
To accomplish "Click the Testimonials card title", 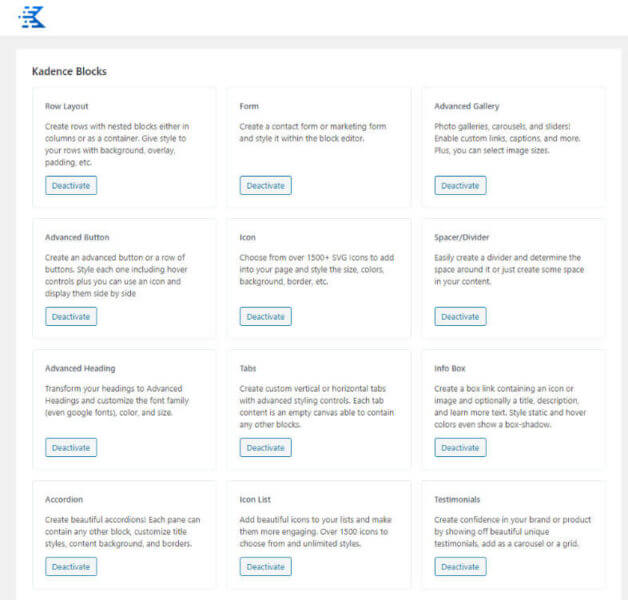I will click(x=457, y=499).
